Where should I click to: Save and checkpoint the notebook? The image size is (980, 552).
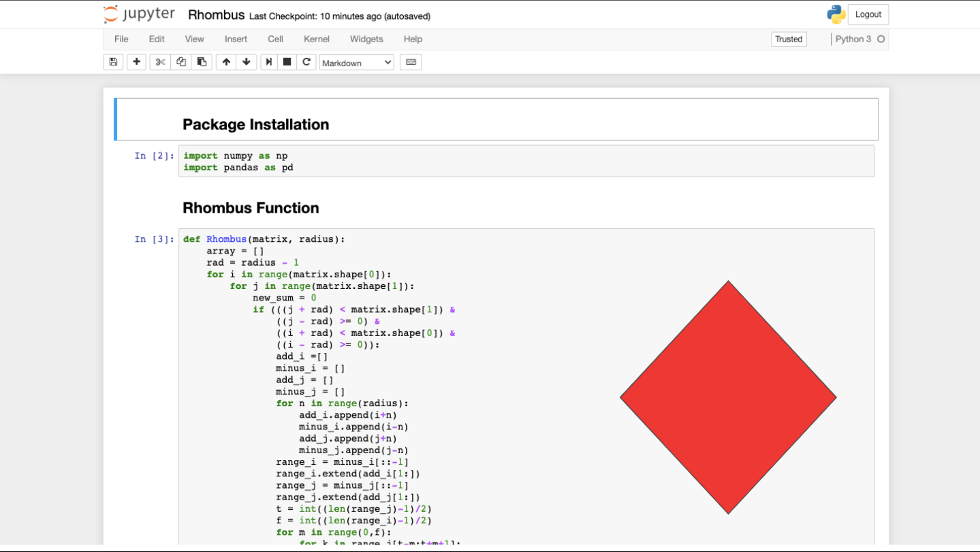tap(112, 62)
